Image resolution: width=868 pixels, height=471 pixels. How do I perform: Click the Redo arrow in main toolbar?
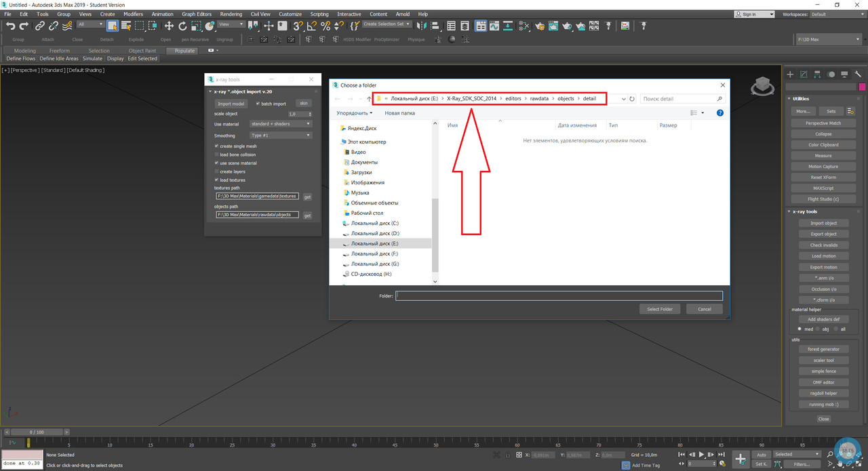pyautogui.click(x=24, y=26)
